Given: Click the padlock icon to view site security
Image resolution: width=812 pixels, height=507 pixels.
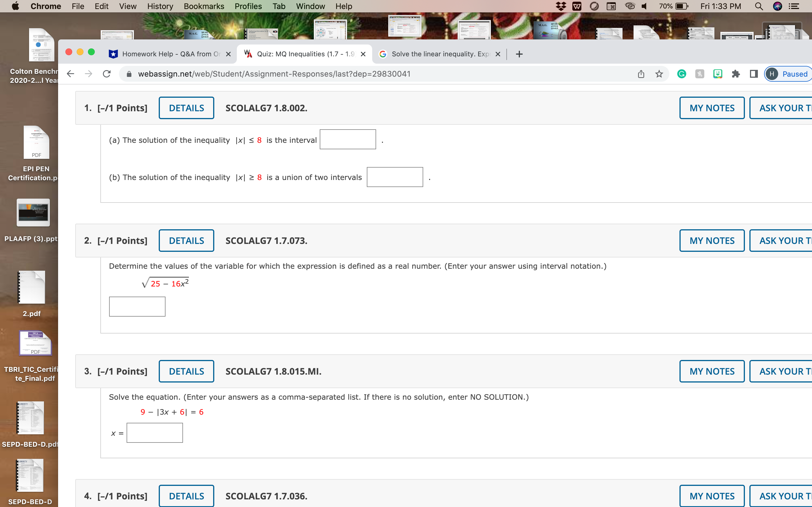Looking at the screenshot, I should (x=129, y=74).
